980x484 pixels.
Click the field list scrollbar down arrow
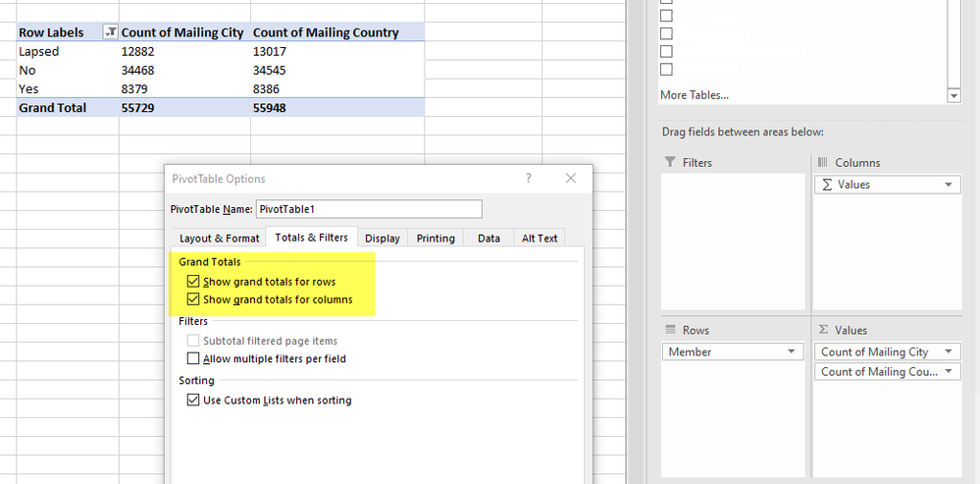coord(954,96)
